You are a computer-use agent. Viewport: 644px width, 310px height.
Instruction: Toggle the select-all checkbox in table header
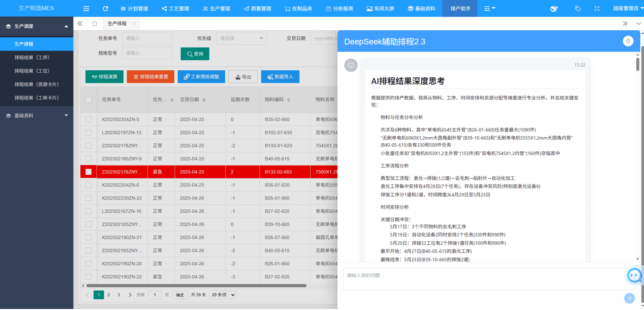pyautogui.click(x=89, y=100)
